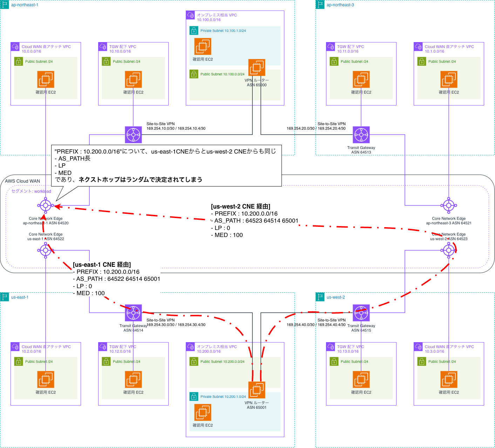Click the ap-northeast-1 region flag icon

tap(5, 5)
